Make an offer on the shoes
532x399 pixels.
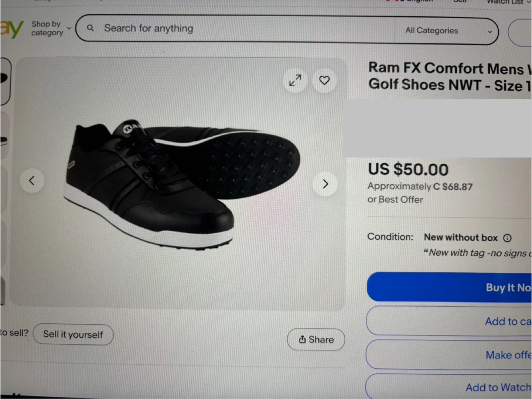(x=449, y=355)
